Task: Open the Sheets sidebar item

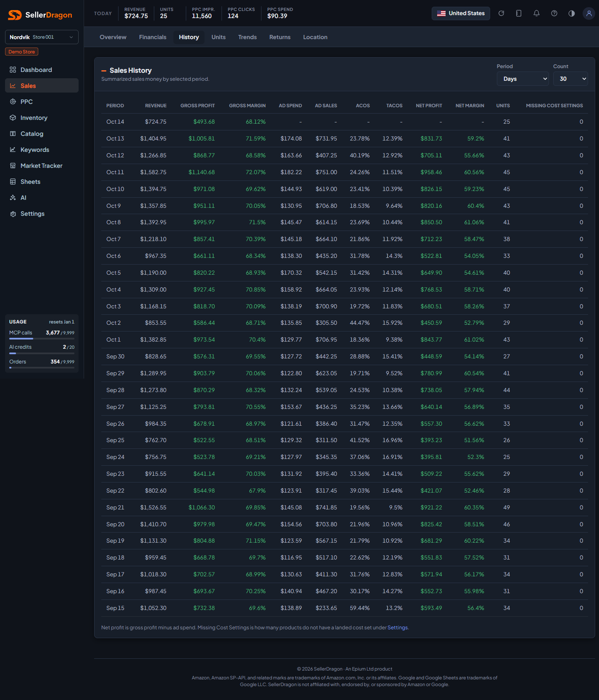Action: 42,182
